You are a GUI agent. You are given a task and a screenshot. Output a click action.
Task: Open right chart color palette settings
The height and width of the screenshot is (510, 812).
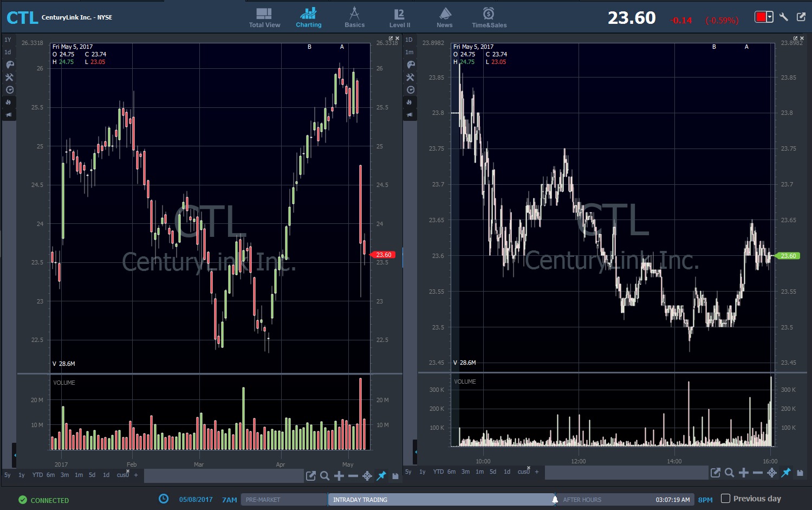410,64
